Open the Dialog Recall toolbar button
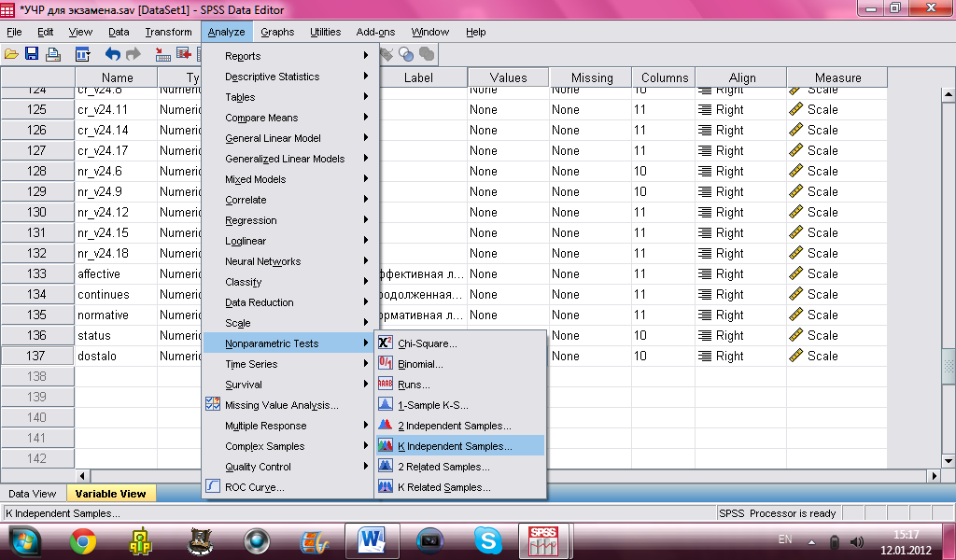This screenshot has height=560, width=956. 83,55
